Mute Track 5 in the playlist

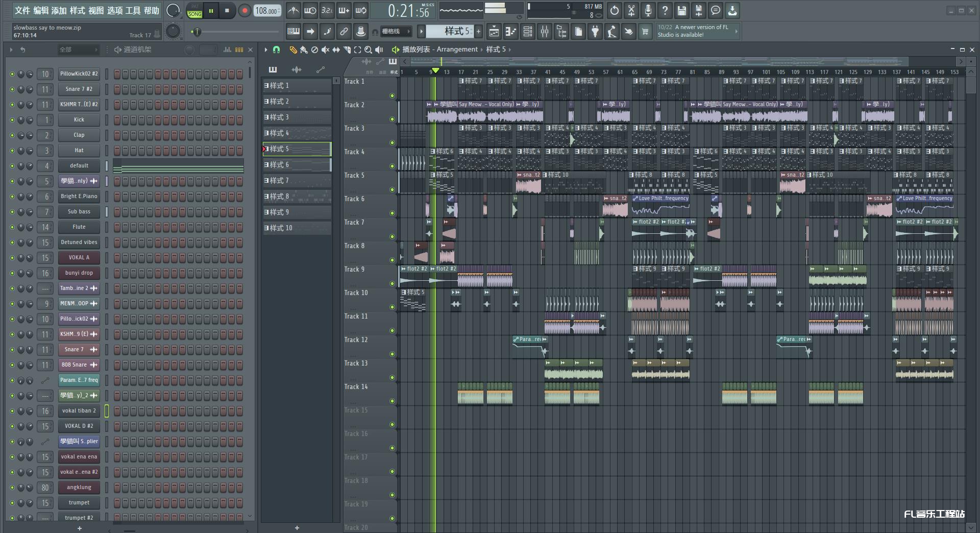tap(392, 189)
